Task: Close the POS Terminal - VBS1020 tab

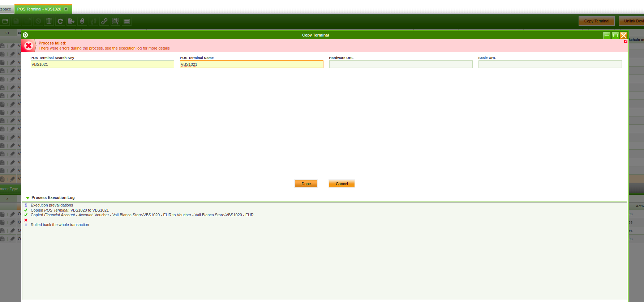Action: 66,9
